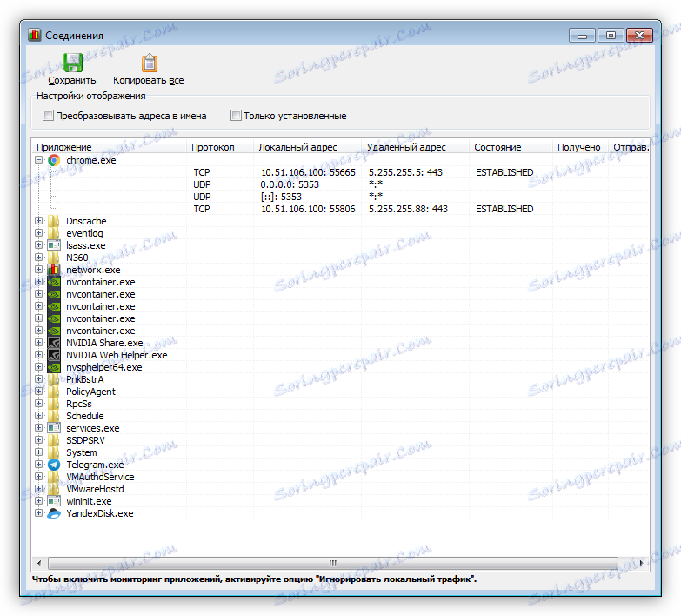Select the UDP [::]: 5353 row
The height and width of the screenshot is (616, 681).
[x=341, y=197]
